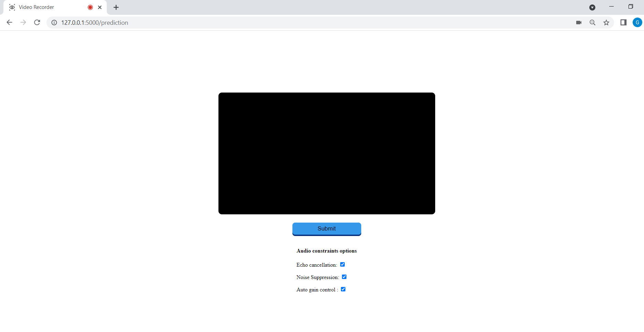The width and height of the screenshot is (644, 332).
Task: Click the browser forward arrow
Action: pos(23,22)
